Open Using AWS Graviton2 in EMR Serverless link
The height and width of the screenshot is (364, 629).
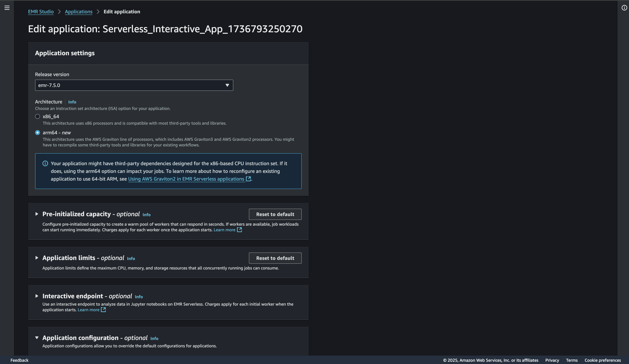(186, 179)
